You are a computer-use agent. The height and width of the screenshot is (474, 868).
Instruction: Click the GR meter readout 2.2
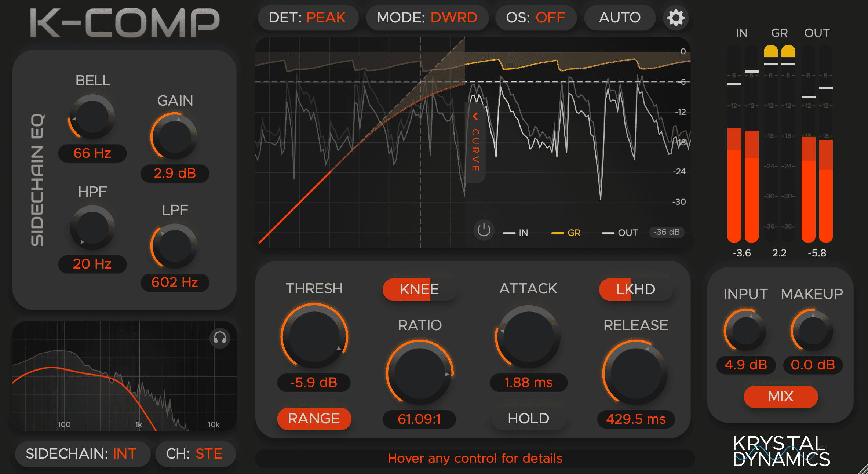(x=780, y=253)
